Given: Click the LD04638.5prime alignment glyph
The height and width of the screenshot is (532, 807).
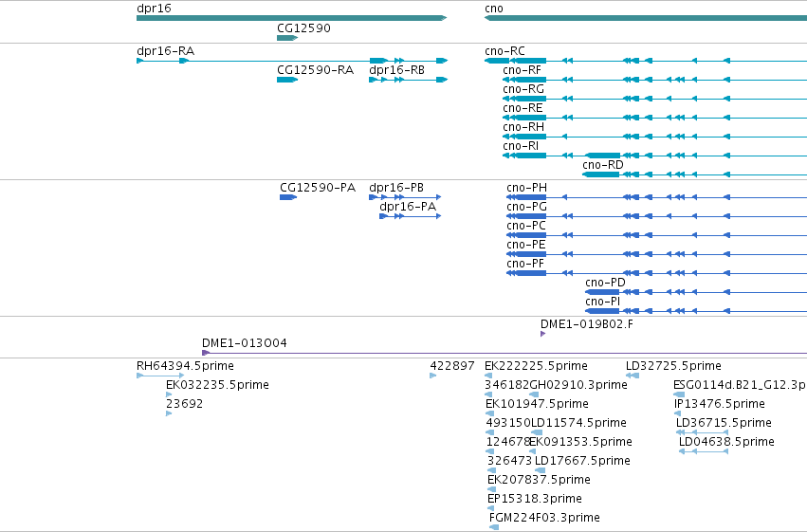Looking at the screenshot, I should (x=704, y=451).
